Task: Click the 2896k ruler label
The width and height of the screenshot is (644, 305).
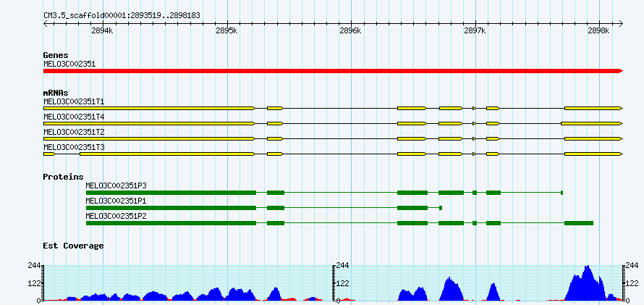Action: [x=351, y=31]
